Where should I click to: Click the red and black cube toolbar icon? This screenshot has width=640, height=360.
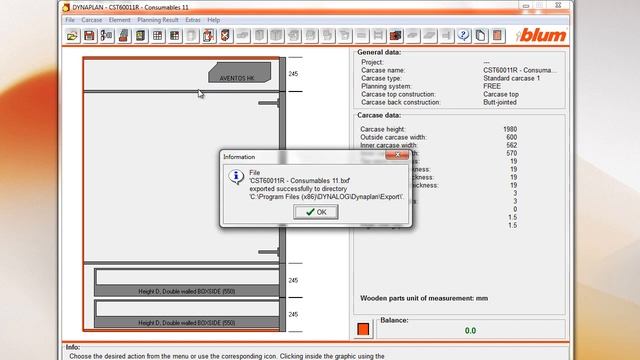395,36
